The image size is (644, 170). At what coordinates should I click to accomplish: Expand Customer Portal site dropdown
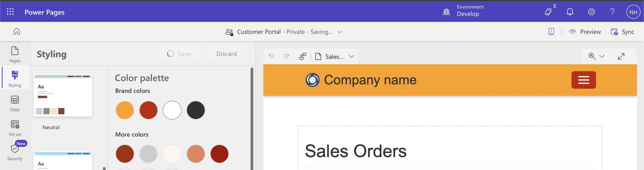[339, 32]
